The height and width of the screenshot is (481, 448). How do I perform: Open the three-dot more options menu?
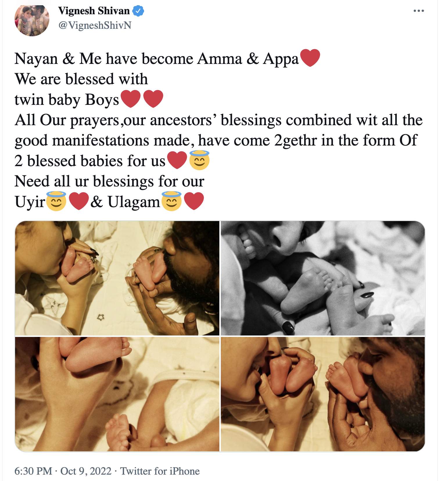(x=419, y=11)
